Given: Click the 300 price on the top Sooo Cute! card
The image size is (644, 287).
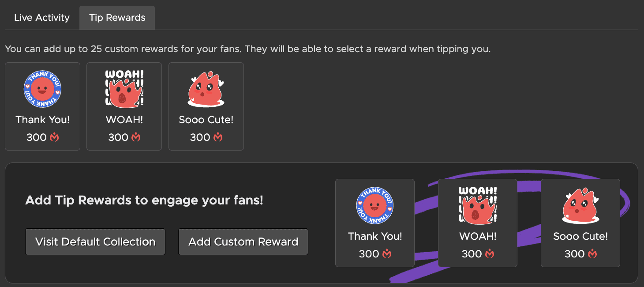Looking at the screenshot, I should pos(200,137).
